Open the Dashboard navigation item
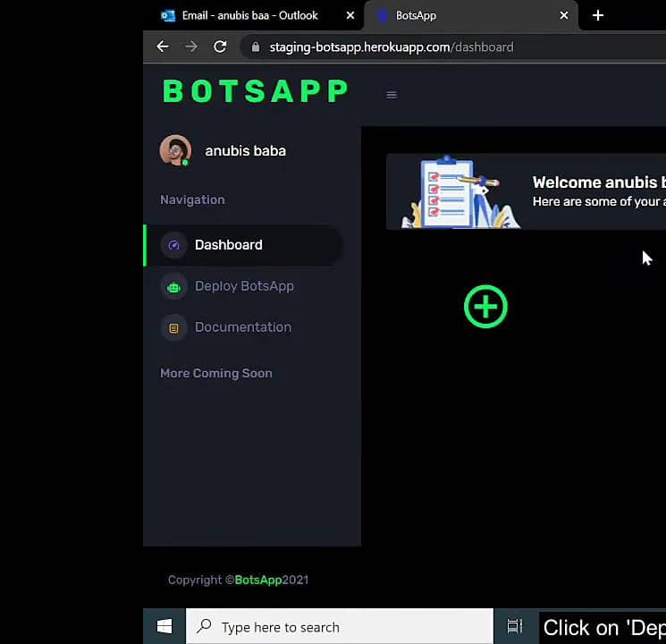Image resolution: width=666 pixels, height=644 pixels. pos(244,245)
